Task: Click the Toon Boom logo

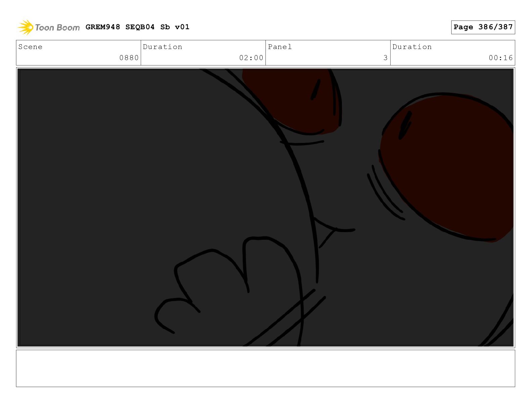Action: pos(49,27)
